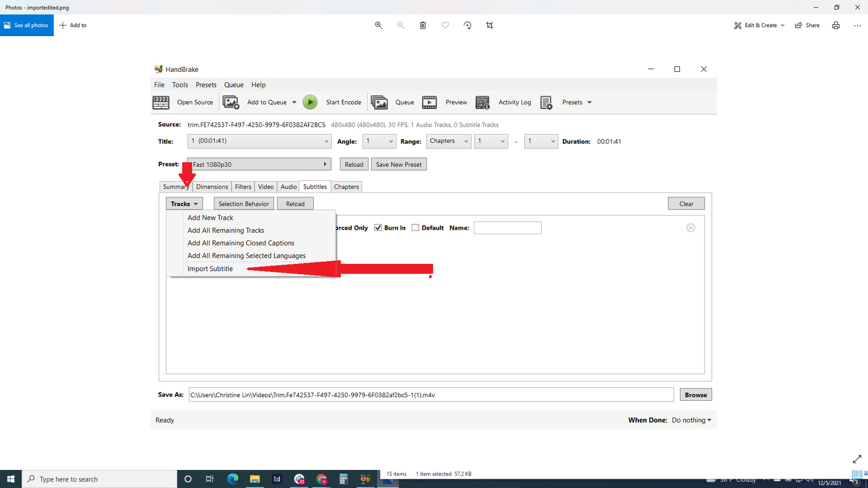Open the Help menu
The image size is (868, 488).
coord(258,85)
